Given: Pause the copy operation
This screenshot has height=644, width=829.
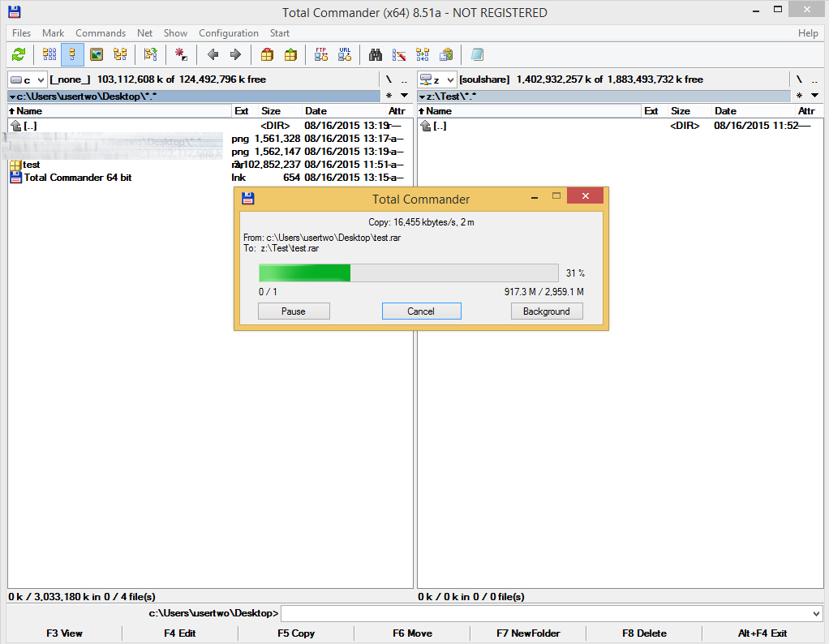Looking at the screenshot, I should click(294, 311).
